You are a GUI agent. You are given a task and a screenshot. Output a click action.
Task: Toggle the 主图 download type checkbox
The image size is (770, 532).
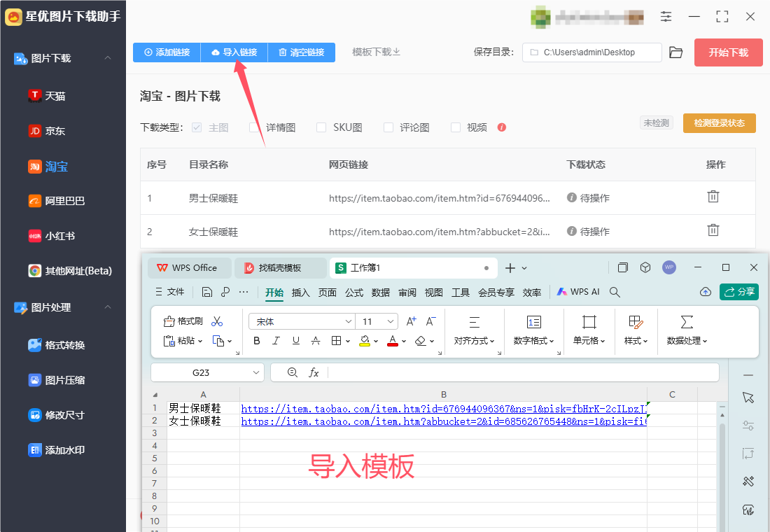point(197,127)
